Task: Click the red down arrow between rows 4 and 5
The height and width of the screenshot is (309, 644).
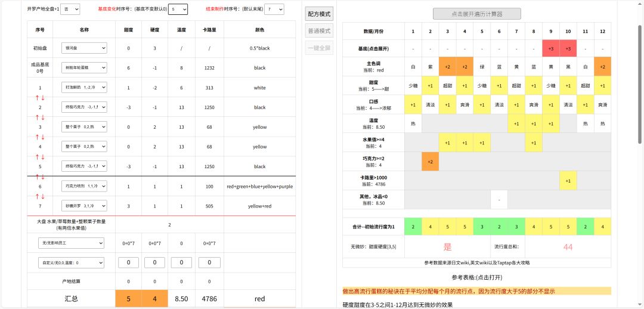Action: 43,156
